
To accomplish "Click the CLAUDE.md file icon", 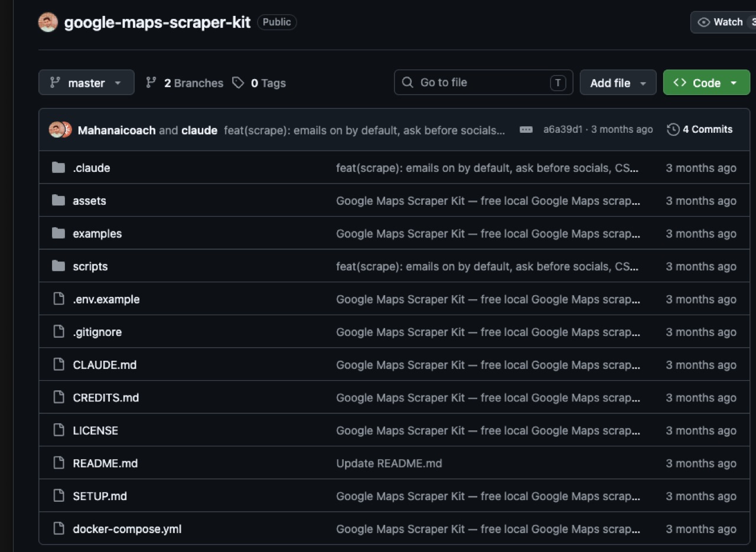I will tap(58, 365).
